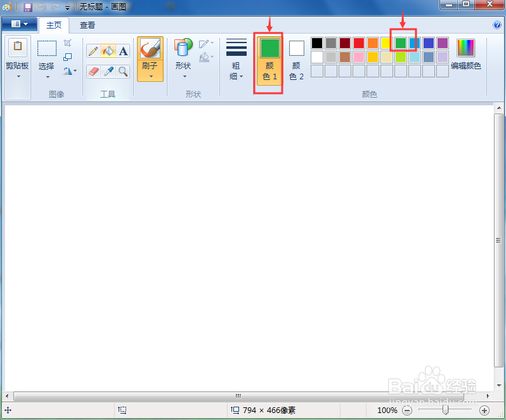Pick the lavender color swatch
506x420 pixels.
(x=443, y=57)
